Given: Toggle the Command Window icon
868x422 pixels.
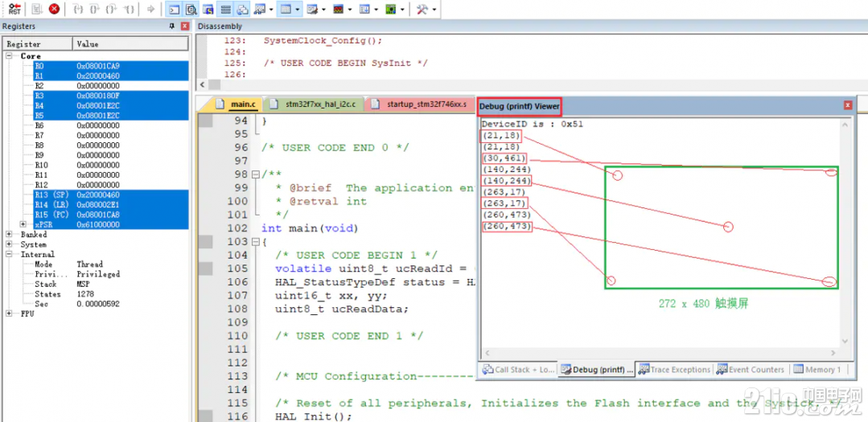Looking at the screenshot, I should [175, 9].
